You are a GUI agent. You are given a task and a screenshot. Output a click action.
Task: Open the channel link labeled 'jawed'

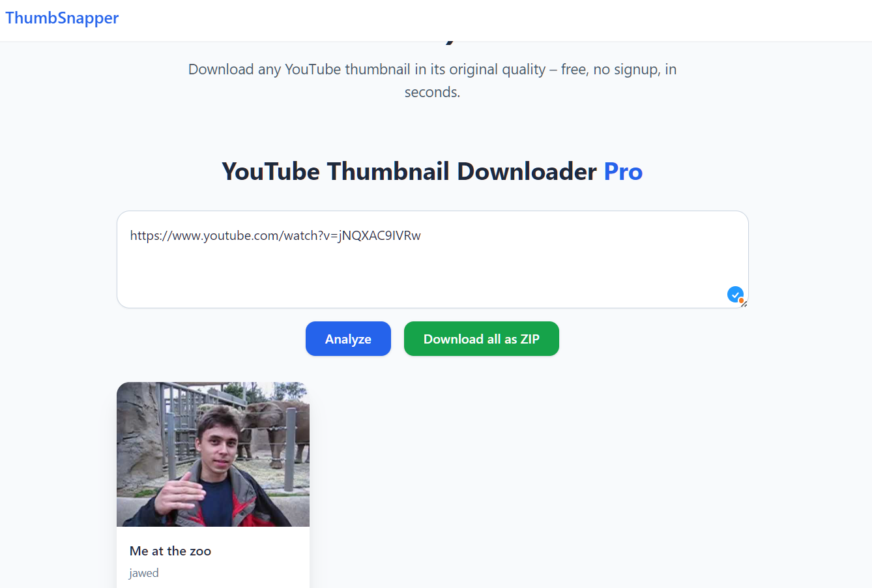(143, 572)
